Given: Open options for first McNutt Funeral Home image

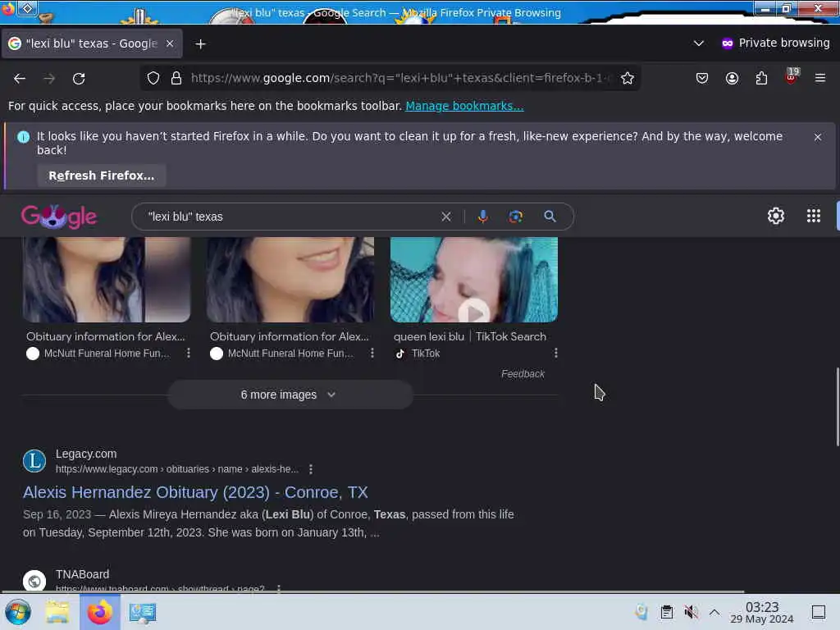Looking at the screenshot, I should pos(189,353).
